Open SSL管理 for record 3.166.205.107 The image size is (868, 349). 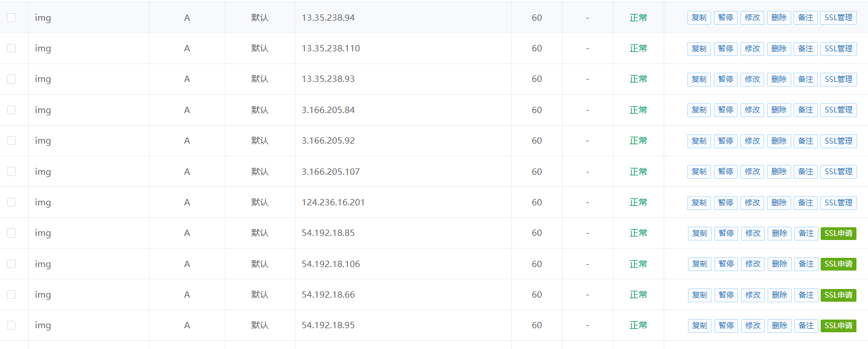click(838, 172)
